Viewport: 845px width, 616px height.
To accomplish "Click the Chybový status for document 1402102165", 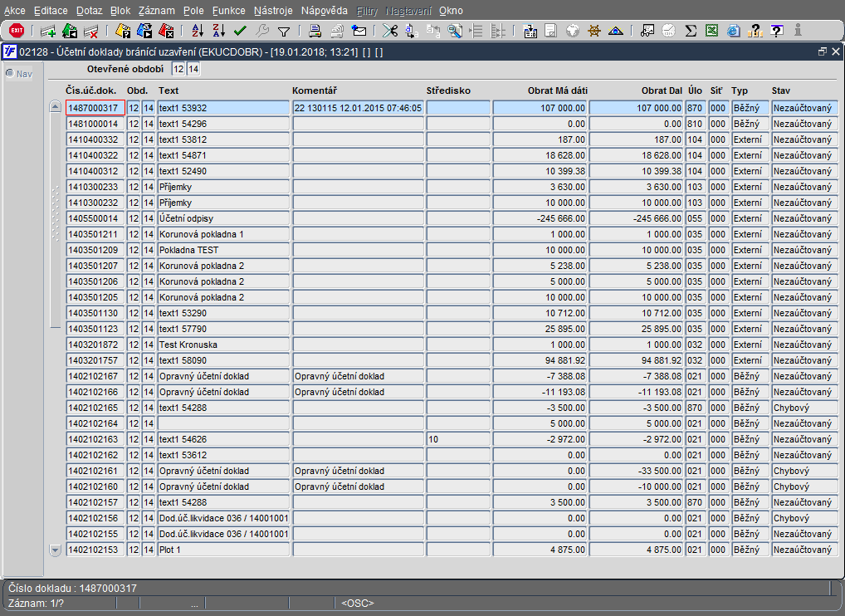I will click(804, 408).
